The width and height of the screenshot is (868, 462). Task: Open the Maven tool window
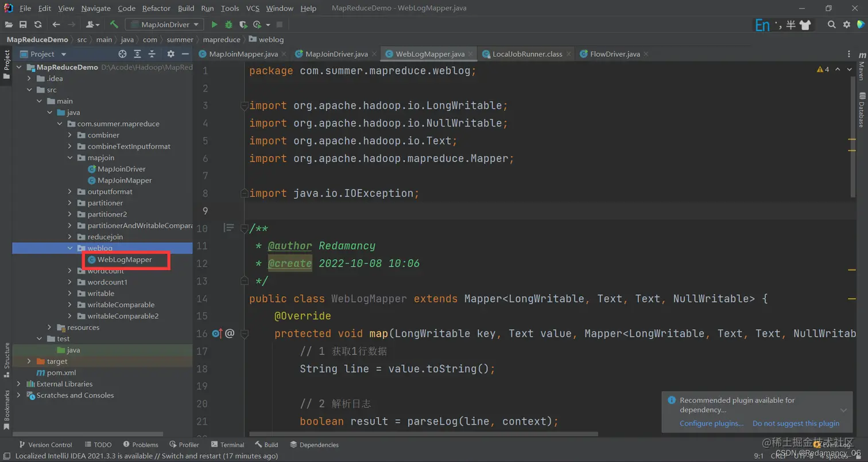(862, 66)
